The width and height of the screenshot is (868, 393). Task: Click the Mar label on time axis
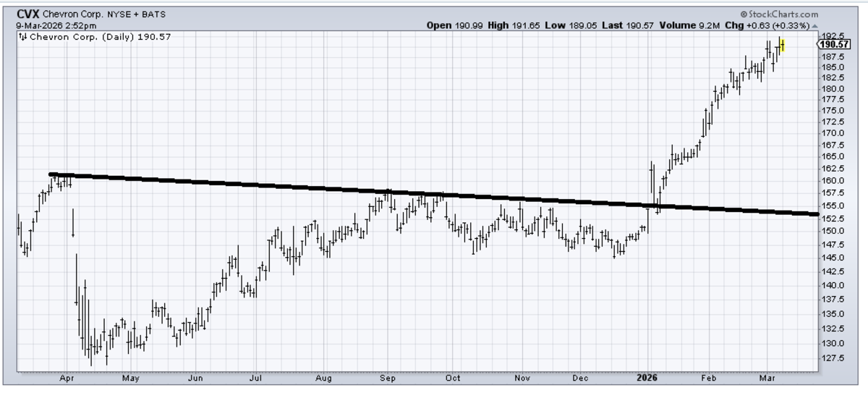(x=765, y=377)
